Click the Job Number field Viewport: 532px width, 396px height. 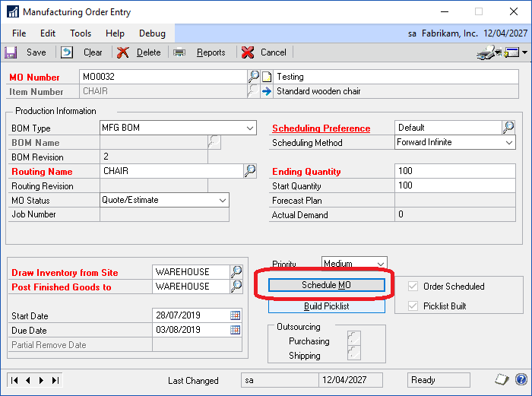[x=165, y=214]
